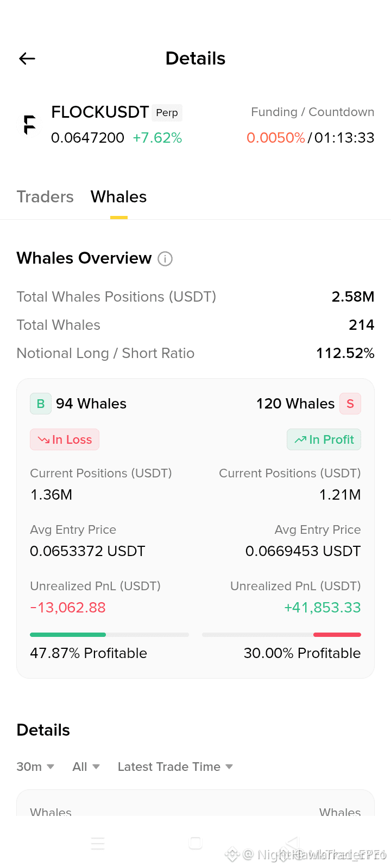Switch to the Traders tab
This screenshot has height=868, width=391.
45,196
